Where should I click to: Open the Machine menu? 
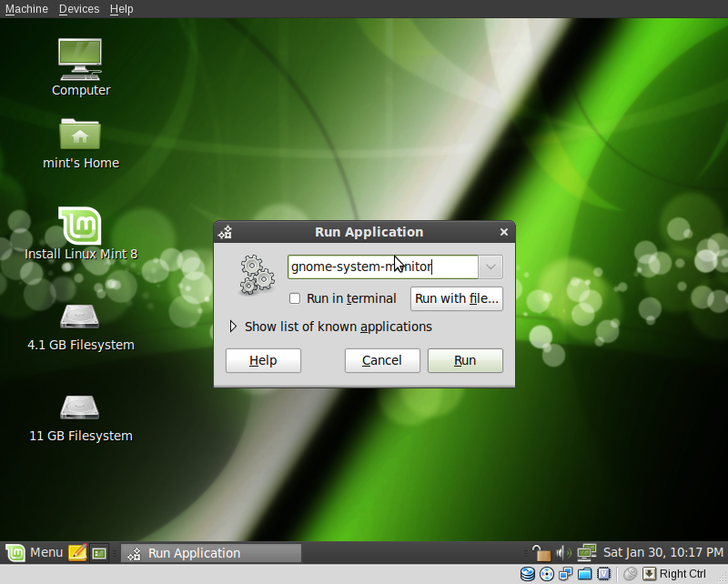tap(26, 9)
